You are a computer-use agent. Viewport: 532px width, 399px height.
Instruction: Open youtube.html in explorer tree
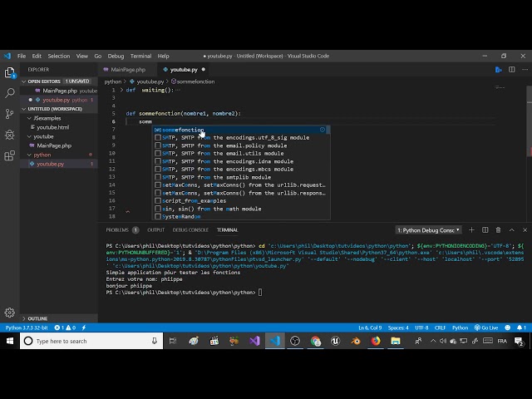52,127
